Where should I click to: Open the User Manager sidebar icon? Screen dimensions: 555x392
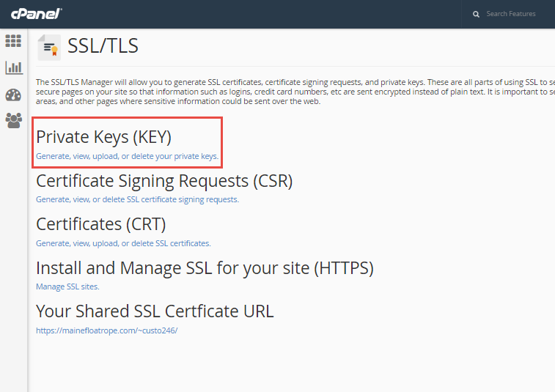coord(13,120)
